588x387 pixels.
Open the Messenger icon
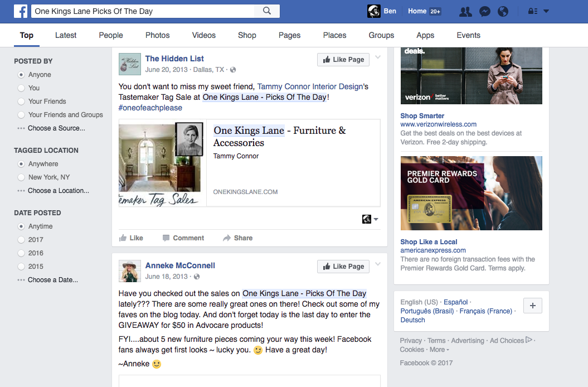pos(484,11)
